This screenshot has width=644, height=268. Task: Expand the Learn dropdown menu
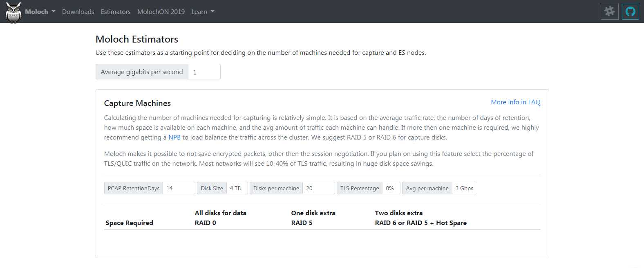point(203,11)
